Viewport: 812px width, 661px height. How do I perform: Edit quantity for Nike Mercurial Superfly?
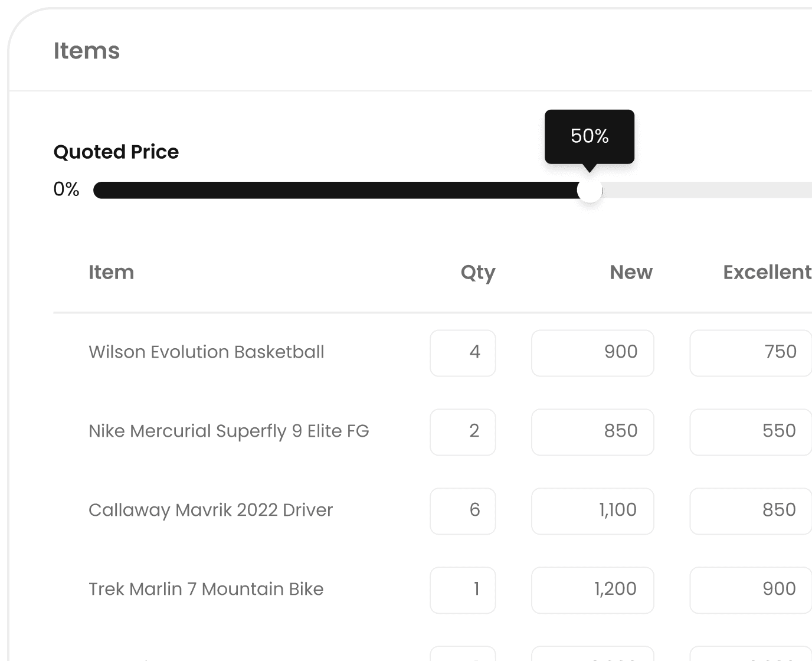(x=463, y=432)
